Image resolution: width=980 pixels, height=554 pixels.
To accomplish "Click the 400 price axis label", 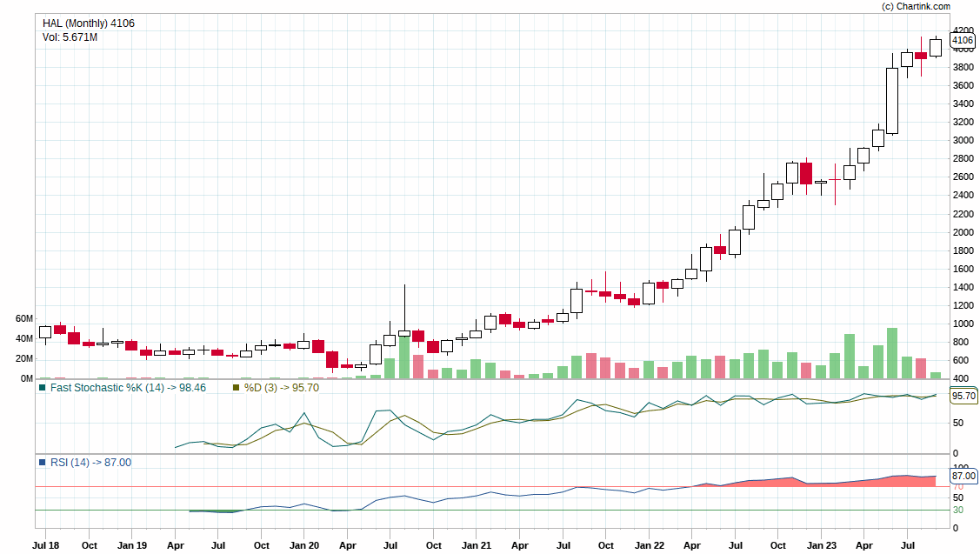I will tap(961, 379).
